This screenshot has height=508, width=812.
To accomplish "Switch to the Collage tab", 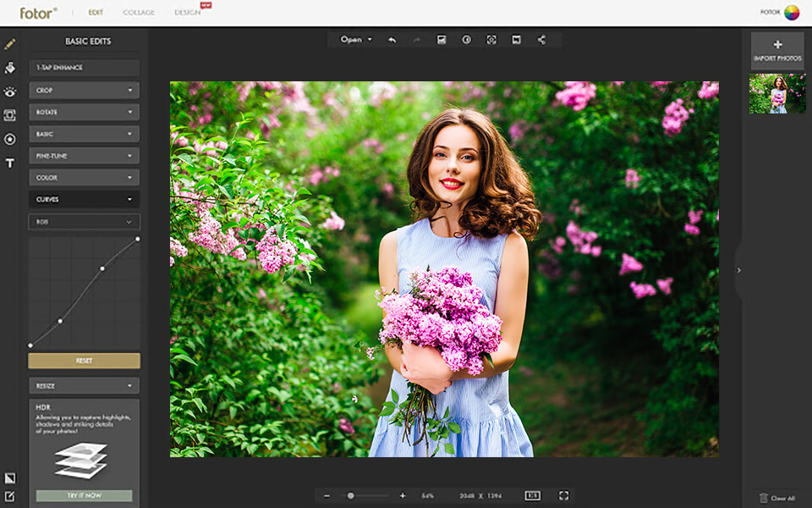I will [x=139, y=13].
